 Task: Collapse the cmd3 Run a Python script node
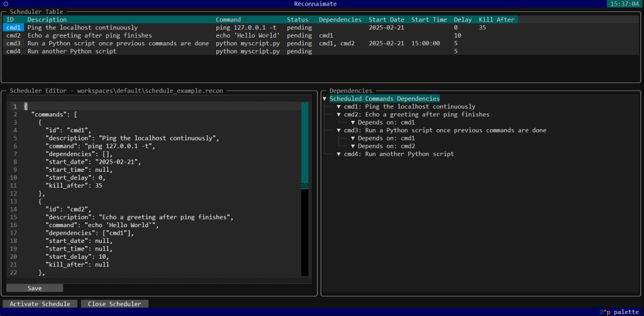(x=339, y=130)
